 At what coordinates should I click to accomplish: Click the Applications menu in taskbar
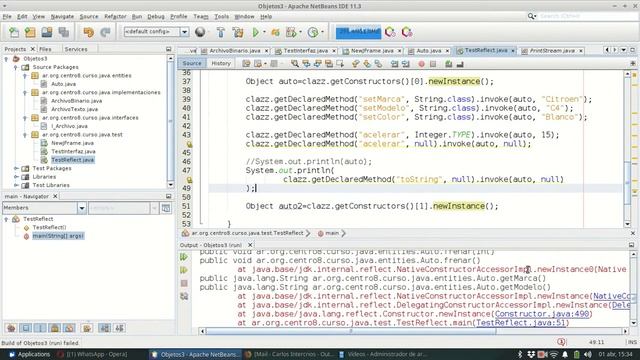[x=29, y=354]
